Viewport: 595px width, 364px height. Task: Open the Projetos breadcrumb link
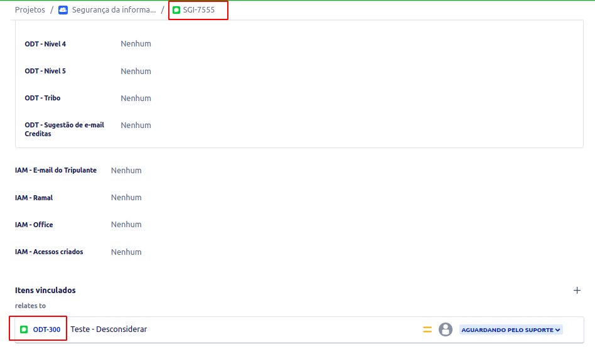[30, 10]
